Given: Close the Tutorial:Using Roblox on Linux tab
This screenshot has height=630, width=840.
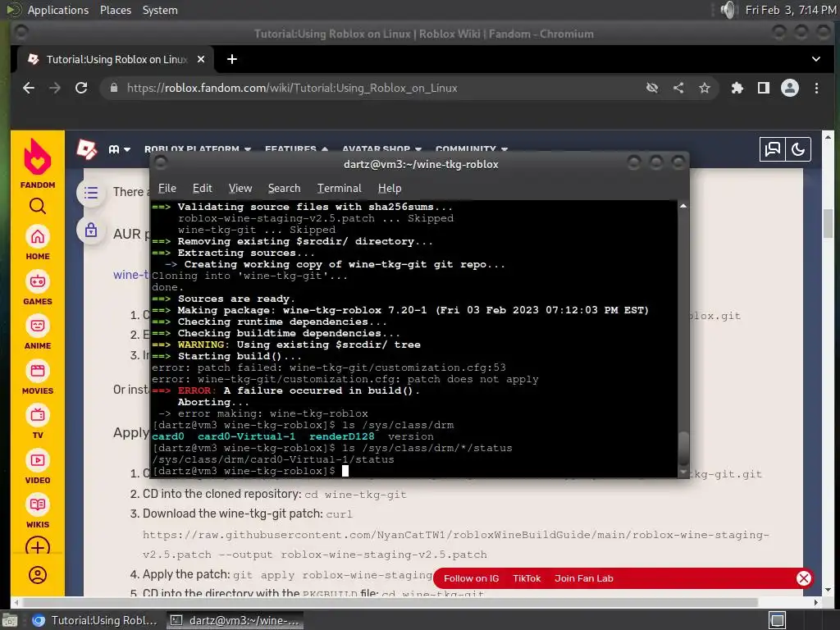Looking at the screenshot, I should click(x=201, y=59).
